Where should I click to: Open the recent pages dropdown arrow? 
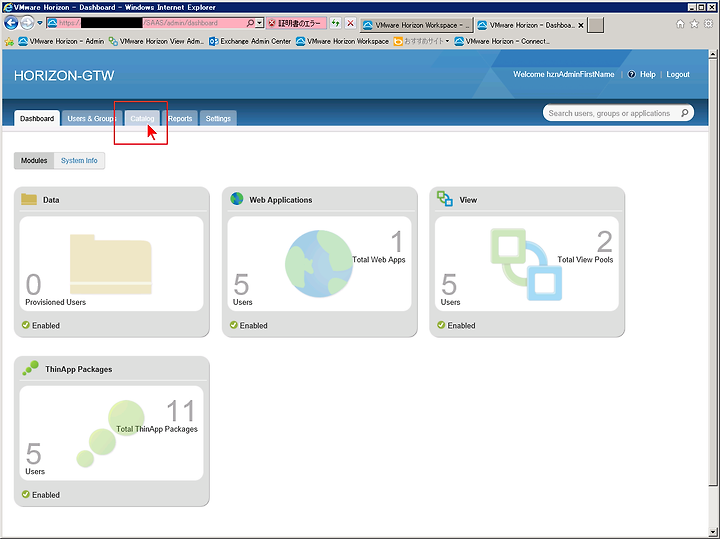[x=39, y=23]
